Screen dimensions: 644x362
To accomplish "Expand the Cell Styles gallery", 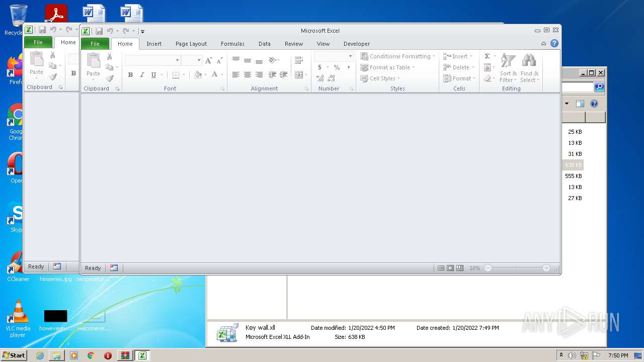I will pos(380,78).
